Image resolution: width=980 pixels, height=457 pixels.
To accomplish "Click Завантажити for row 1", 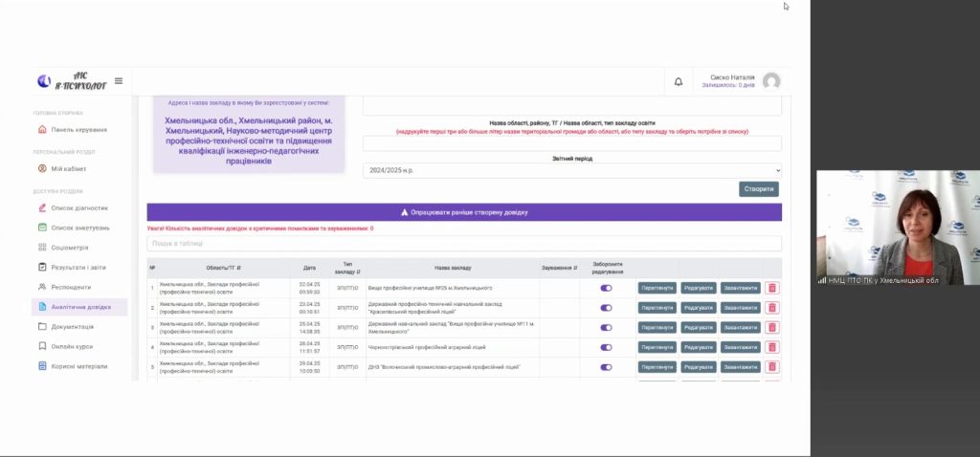I will (x=741, y=288).
